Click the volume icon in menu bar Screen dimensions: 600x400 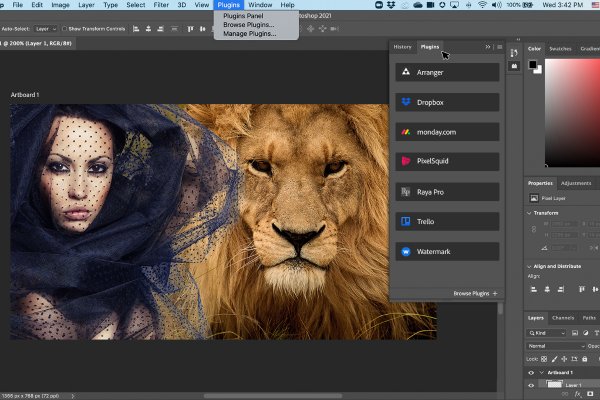[x=496, y=5]
